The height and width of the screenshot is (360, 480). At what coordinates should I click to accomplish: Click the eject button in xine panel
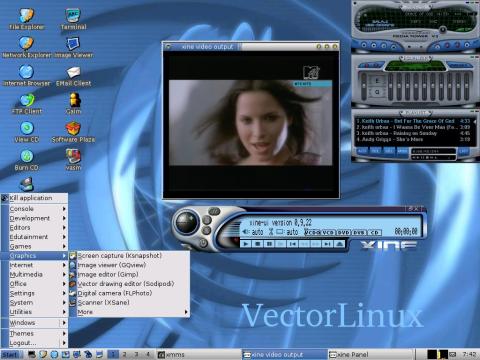coord(339,244)
